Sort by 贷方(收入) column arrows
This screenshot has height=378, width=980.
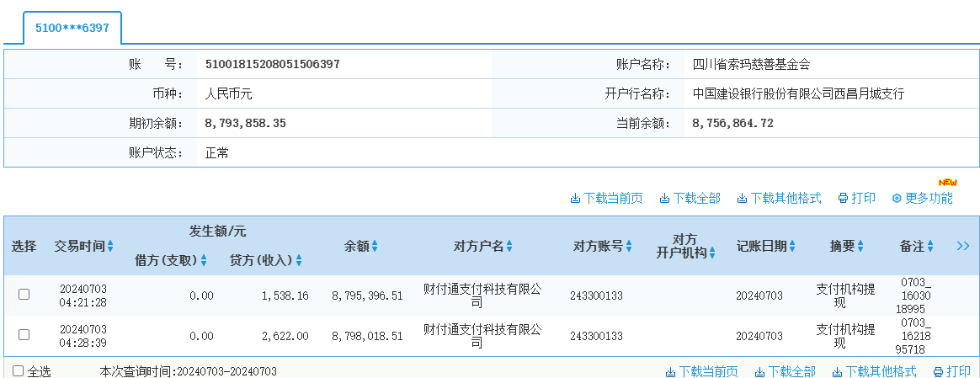(x=299, y=260)
